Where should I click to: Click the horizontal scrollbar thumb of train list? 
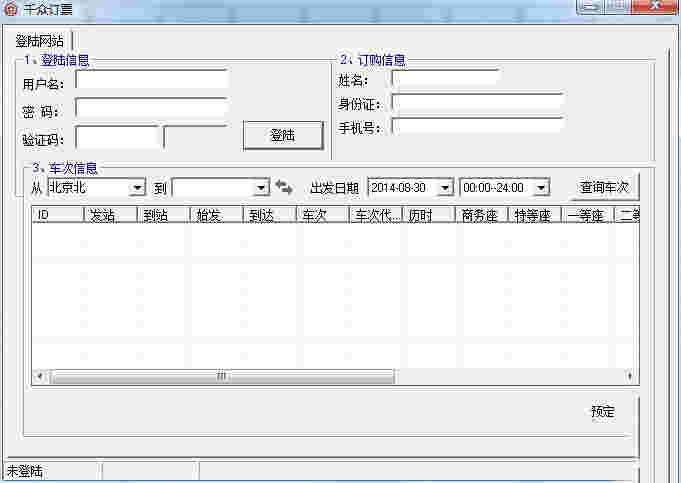[222, 376]
